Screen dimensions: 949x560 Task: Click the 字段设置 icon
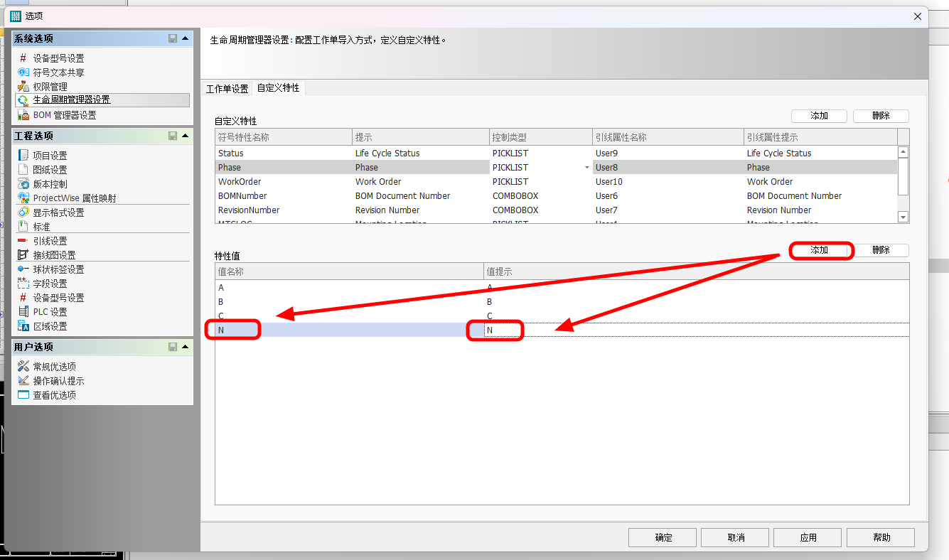pyautogui.click(x=23, y=284)
